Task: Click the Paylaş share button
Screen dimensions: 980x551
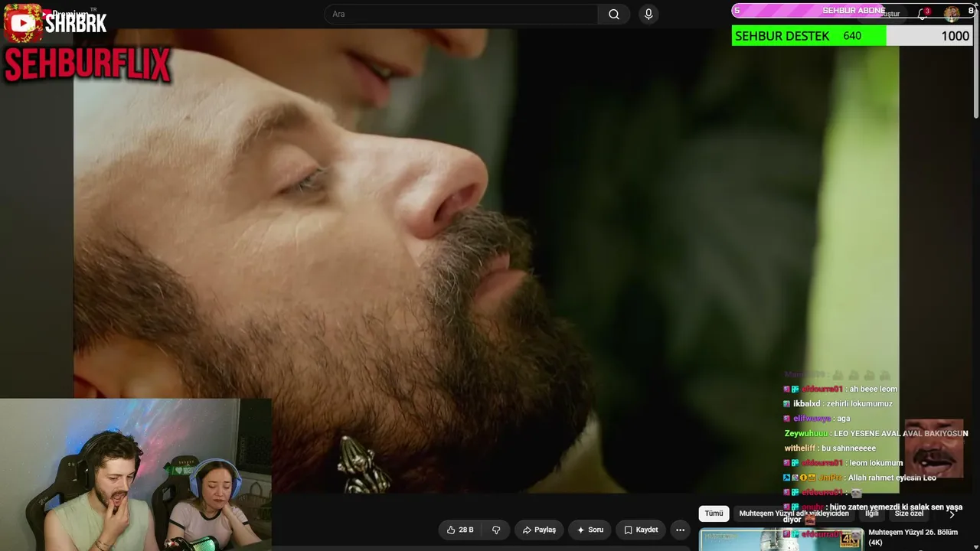Action: coord(539,530)
